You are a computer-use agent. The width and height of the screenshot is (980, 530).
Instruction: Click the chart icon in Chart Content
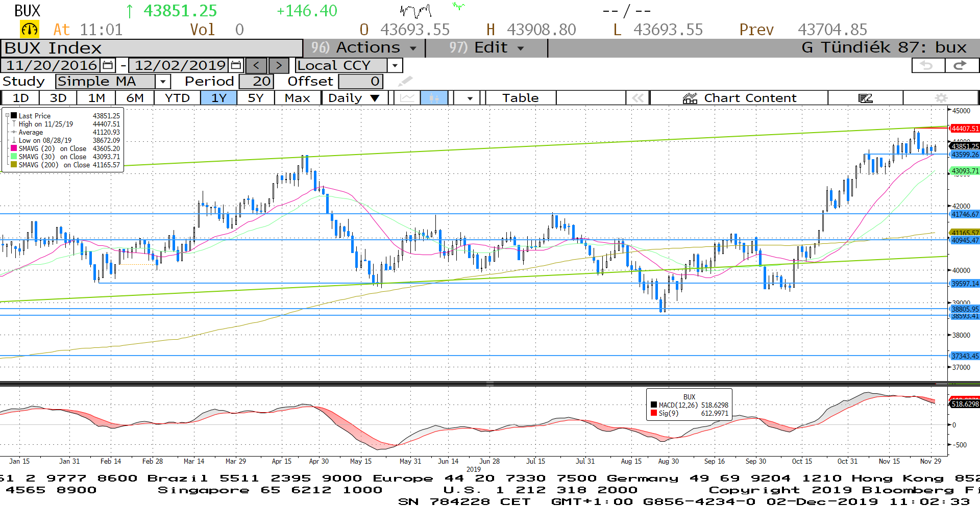[690, 98]
